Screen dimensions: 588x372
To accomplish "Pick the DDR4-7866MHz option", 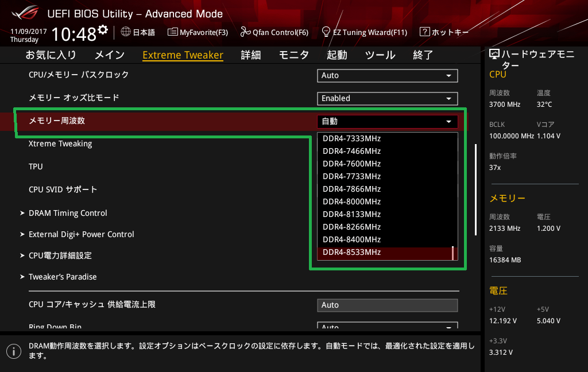I will coord(388,189).
